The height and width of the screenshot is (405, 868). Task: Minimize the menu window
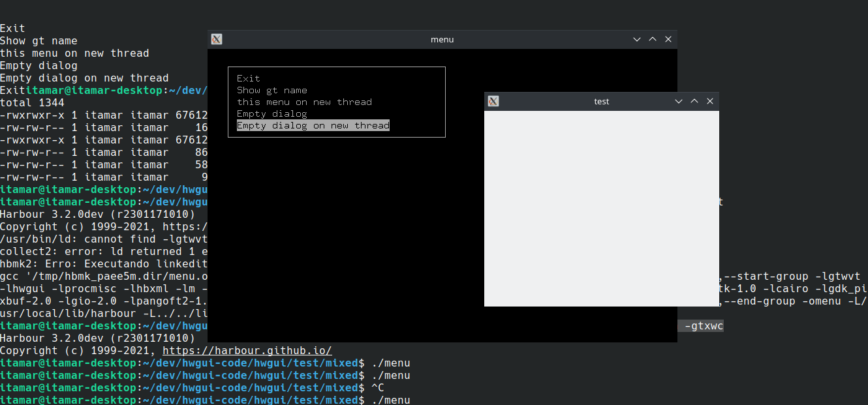pos(637,39)
